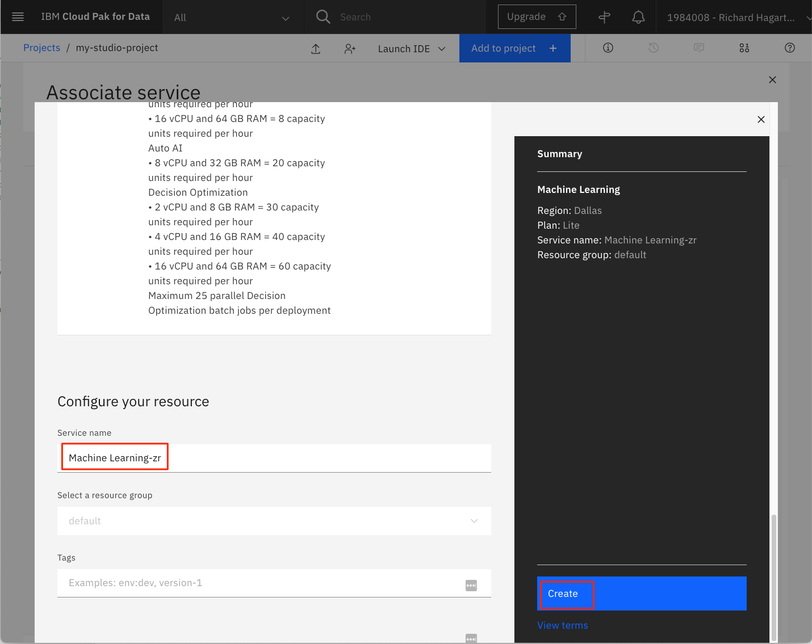Viewport: 812px width, 644px height.
Task: Click the 2 vCPU and 8 GB RAM line
Action: click(x=234, y=207)
